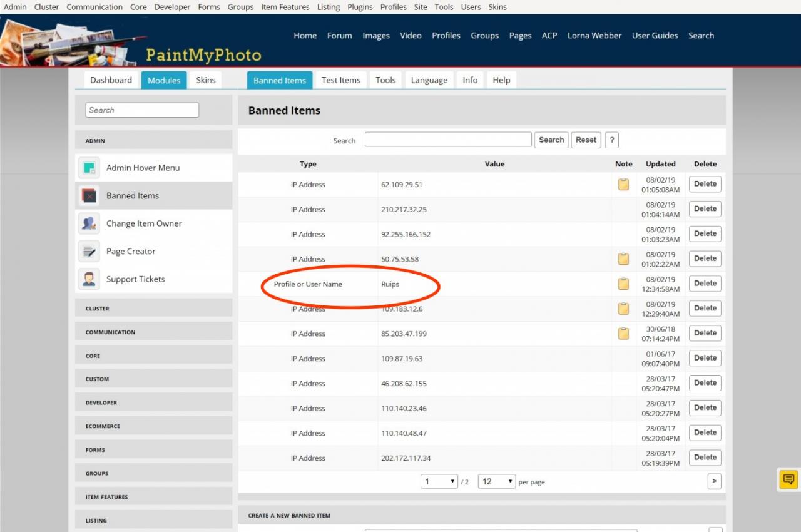Click the Updated column header
Viewport: 801px width, 532px height.
click(661, 164)
